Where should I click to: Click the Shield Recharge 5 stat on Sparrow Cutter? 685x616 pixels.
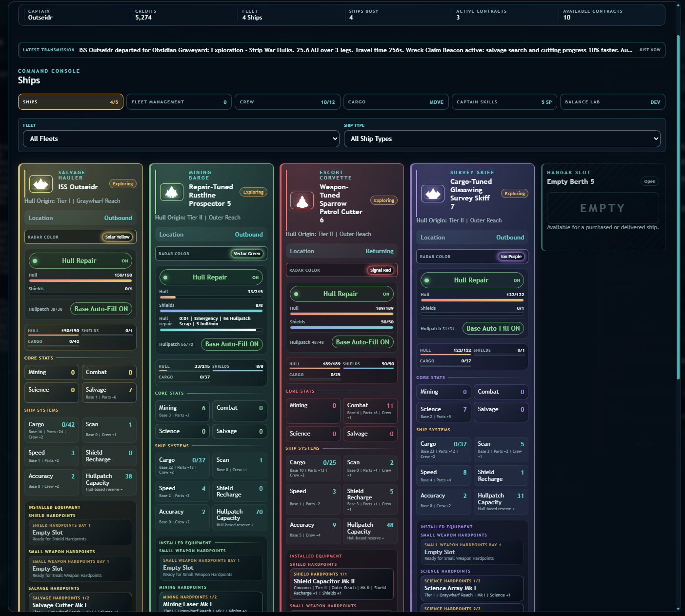(x=370, y=499)
